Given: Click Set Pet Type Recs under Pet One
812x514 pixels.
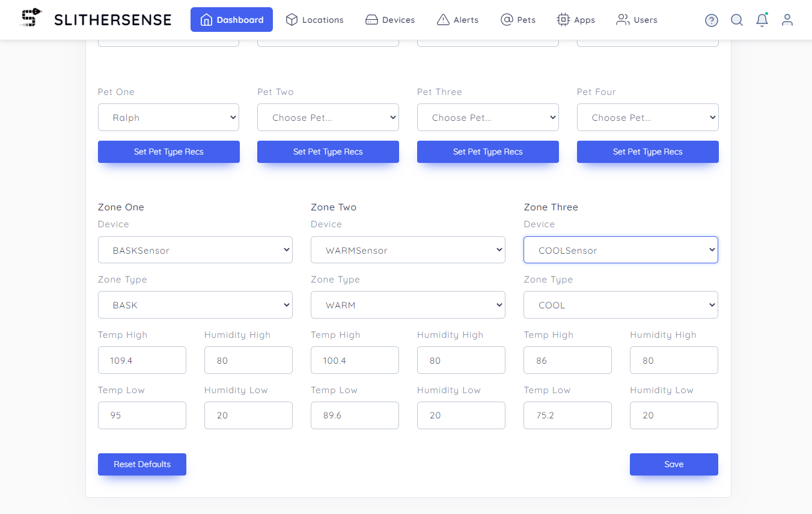Looking at the screenshot, I should click(169, 151).
